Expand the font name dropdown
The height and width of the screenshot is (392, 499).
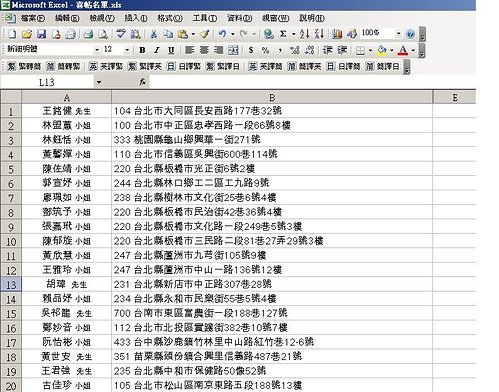coord(97,50)
